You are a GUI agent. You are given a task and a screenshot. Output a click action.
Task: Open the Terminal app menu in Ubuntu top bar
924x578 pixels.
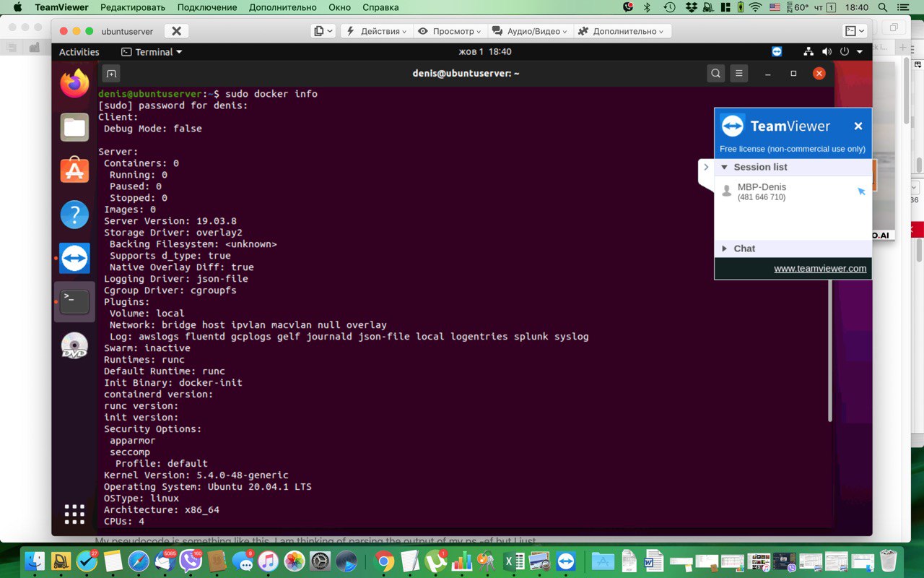[152, 52]
